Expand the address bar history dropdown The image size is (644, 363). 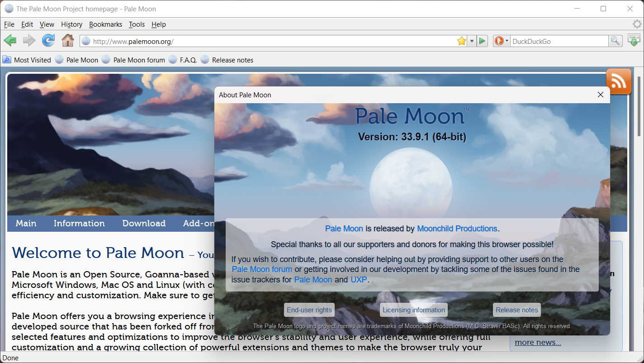[x=472, y=41]
